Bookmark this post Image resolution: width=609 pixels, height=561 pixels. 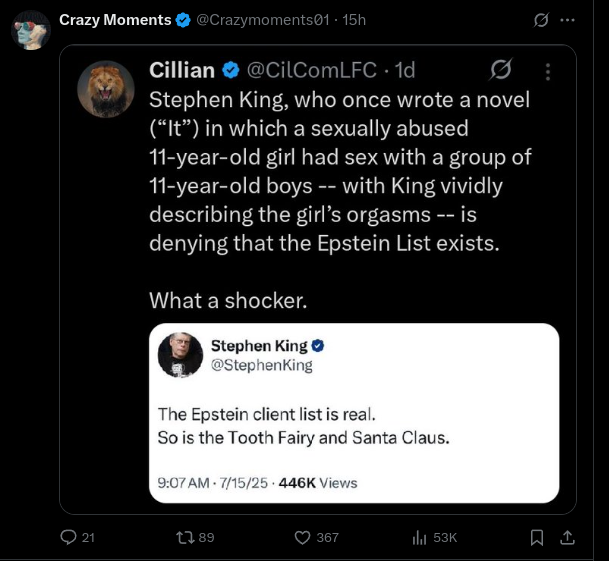click(x=536, y=538)
